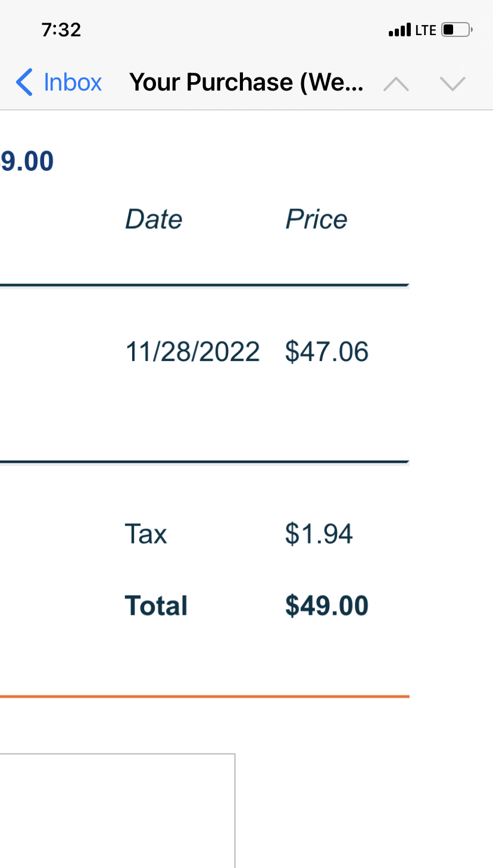The width and height of the screenshot is (493, 868).
Task: Click the Price column header
Action: click(316, 219)
